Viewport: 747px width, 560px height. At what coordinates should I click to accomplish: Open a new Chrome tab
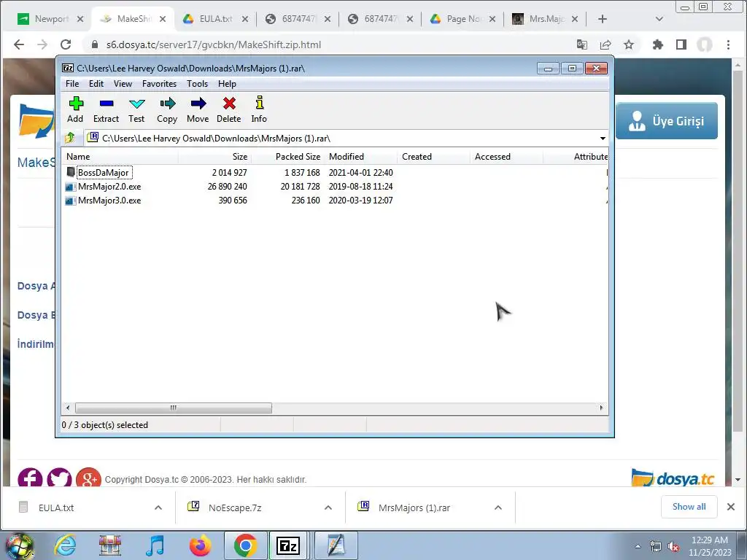[603, 19]
